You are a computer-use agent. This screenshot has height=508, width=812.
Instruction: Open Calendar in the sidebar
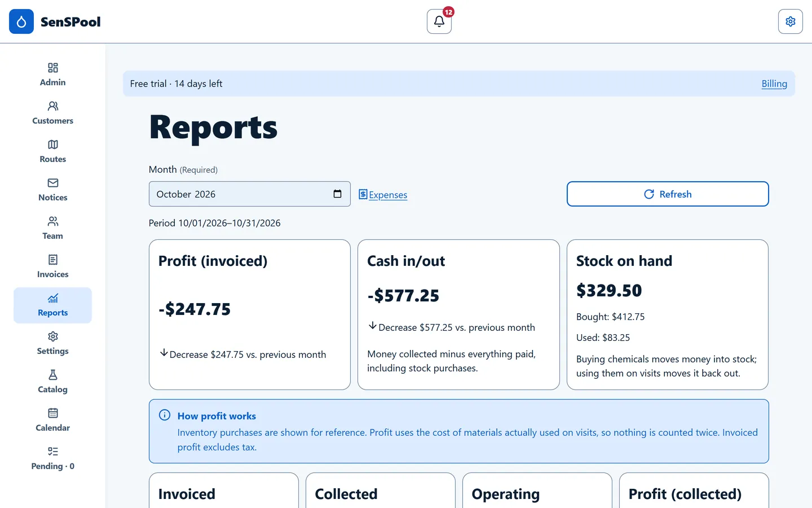(x=53, y=420)
